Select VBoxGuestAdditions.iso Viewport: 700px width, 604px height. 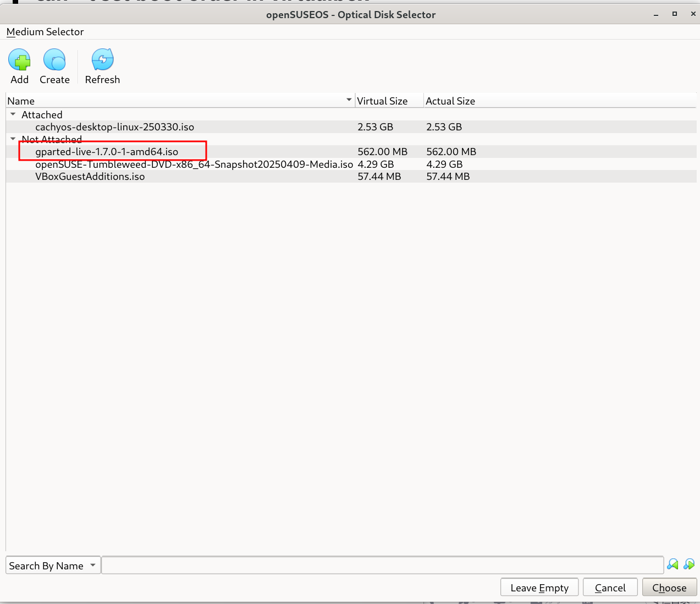tap(90, 177)
